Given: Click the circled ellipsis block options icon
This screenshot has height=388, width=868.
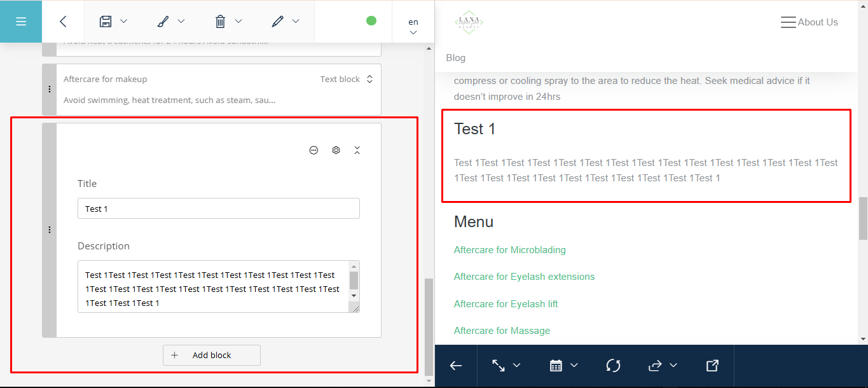Looking at the screenshot, I should pos(313,150).
